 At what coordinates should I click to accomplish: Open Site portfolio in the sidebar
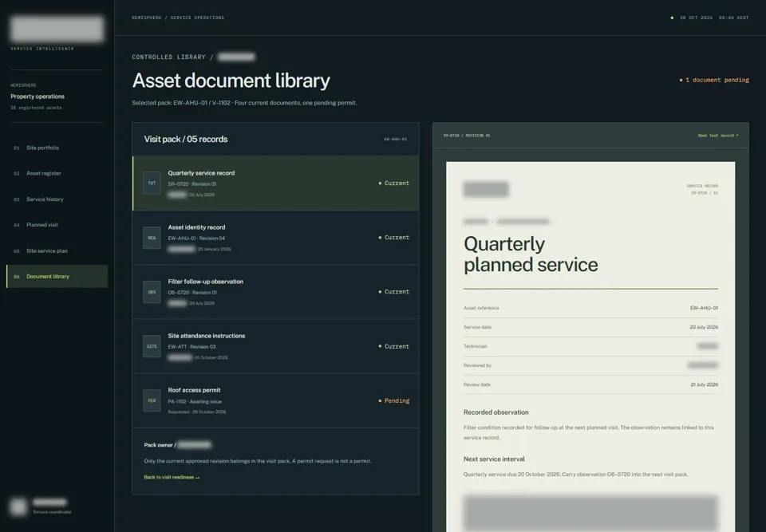tap(57, 148)
